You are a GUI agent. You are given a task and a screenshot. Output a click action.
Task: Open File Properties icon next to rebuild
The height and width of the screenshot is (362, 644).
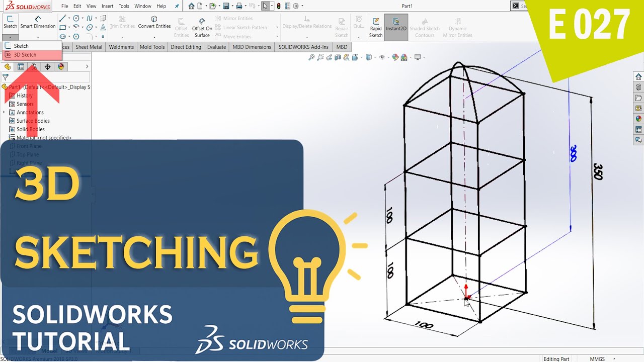287,6
